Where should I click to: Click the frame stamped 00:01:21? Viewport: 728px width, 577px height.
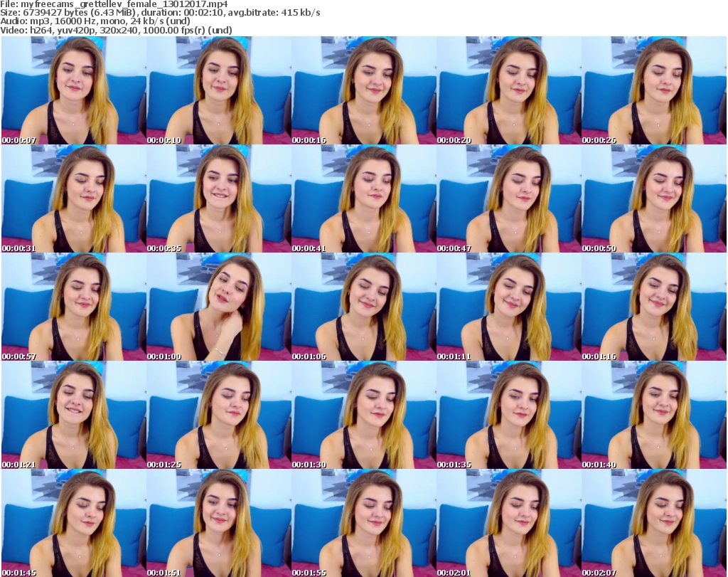[x=74, y=415]
